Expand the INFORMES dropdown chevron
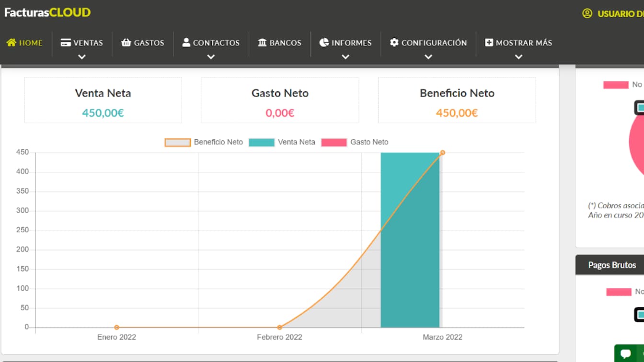The image size is (644, 362). click(x=345, y=57)
